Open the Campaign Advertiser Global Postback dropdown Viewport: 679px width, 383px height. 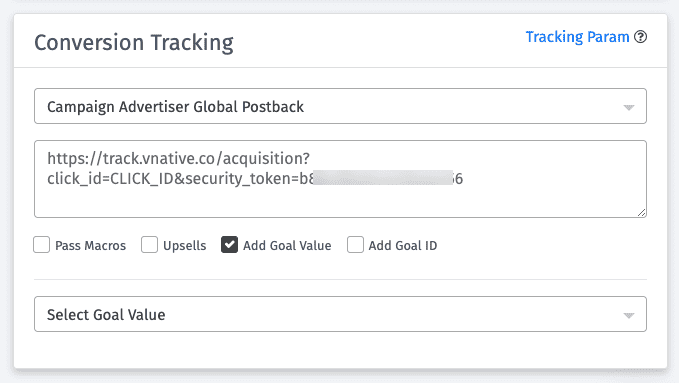tap(340, 106)
